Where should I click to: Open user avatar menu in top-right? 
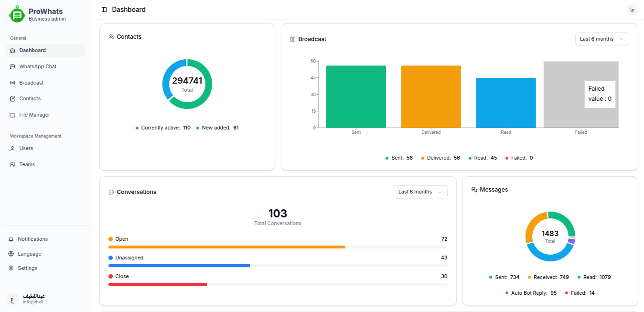click(x=632, y=10)
